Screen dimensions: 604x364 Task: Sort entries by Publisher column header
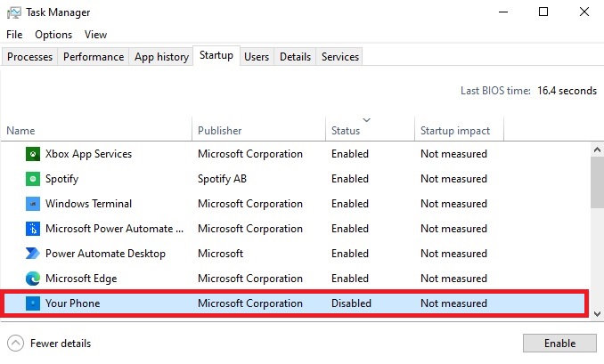(x=220, y=131)
